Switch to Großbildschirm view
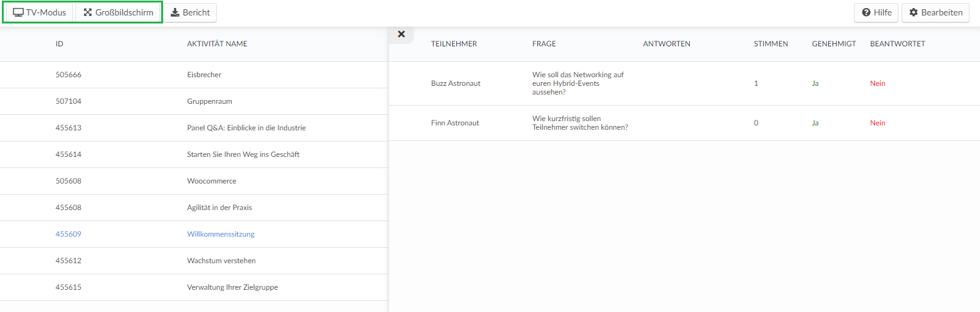 tap(119, 12)
